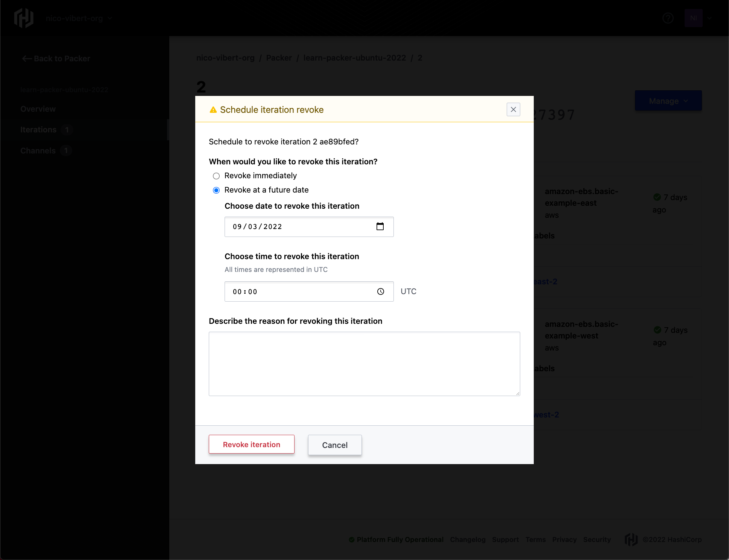Click the yellow warning triangle icon
The image size is (729, 560).
tap(213, 110)
